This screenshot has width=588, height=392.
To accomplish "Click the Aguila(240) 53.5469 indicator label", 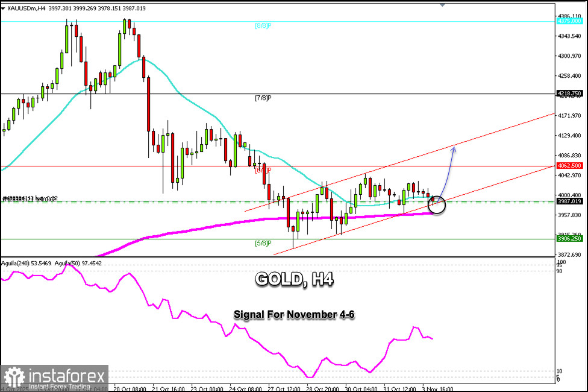I will pos(26,264).
